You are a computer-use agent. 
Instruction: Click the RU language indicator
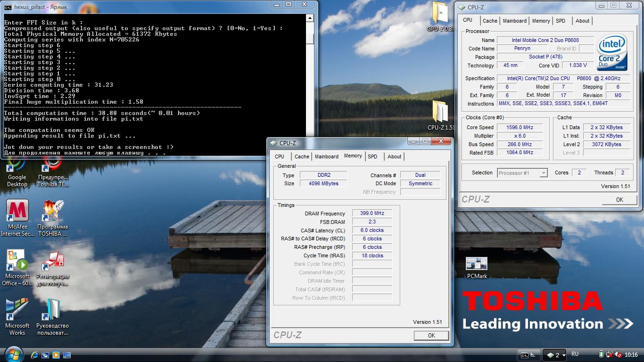(x=575, y=354)
